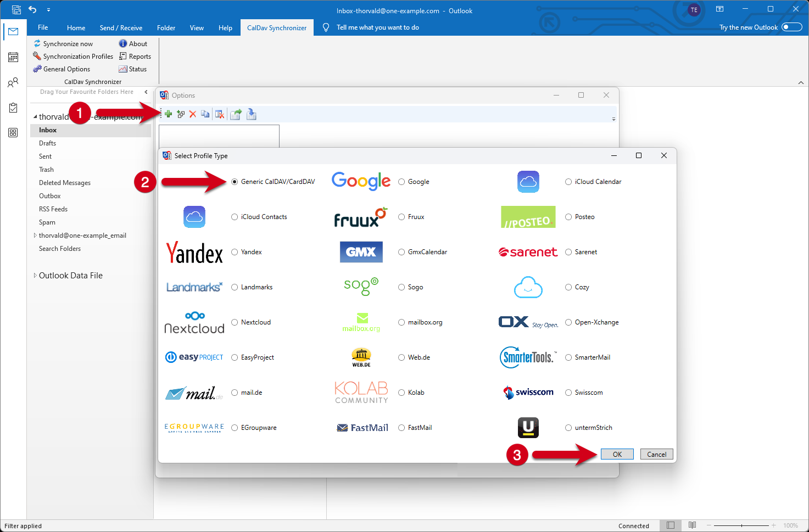The image size is (809, 532).
Task: Open Calendar from the left navigation bar
Action: point(13,57)
